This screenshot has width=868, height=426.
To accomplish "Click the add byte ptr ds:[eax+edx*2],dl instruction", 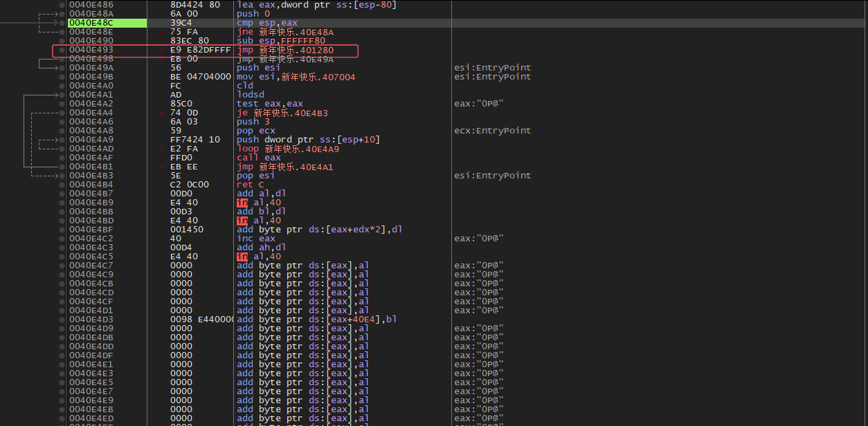I will point(320,230).
